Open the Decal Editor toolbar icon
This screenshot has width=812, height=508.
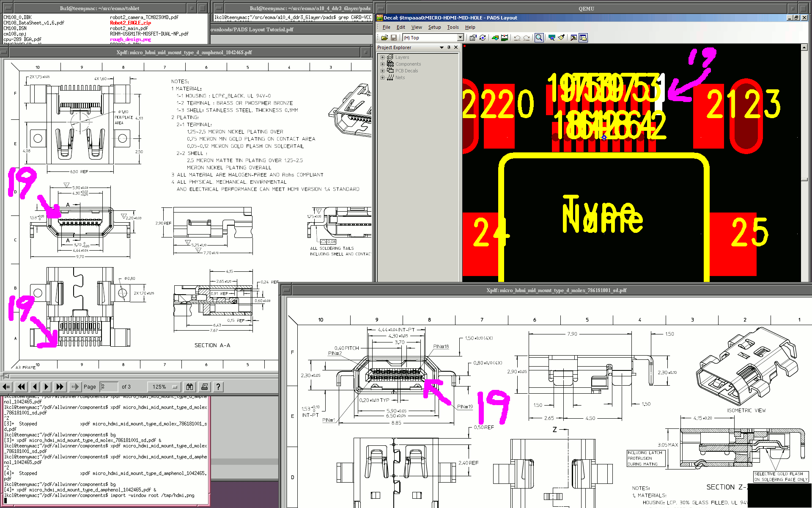pyautogui.click(x=505, y=38)
